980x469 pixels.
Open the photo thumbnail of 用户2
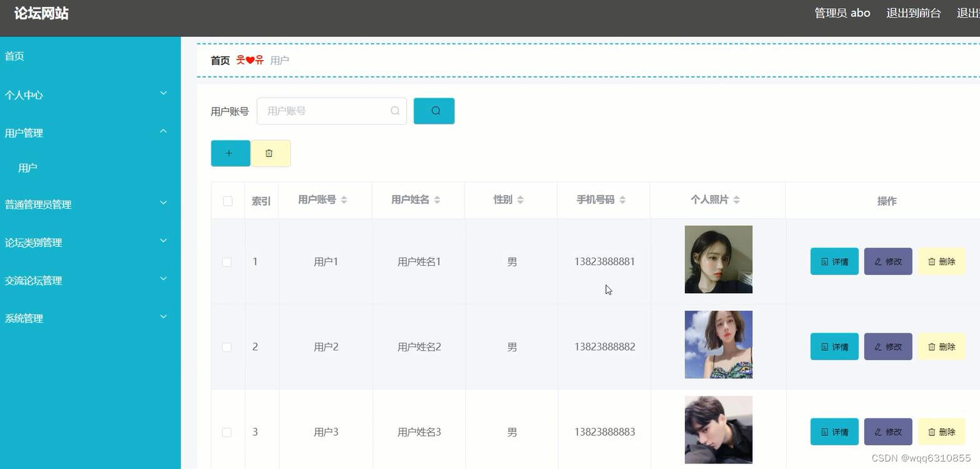(719, 345)
